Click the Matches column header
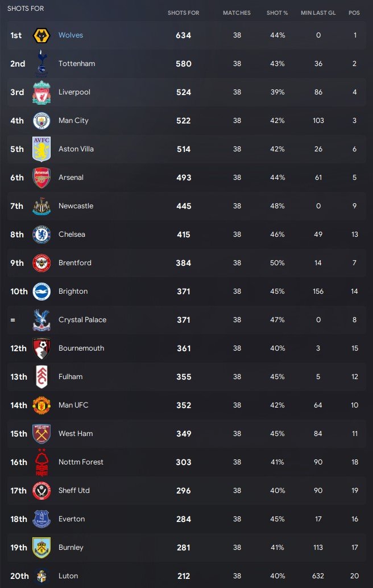373x588 pixels. click(x=237, y=13)
